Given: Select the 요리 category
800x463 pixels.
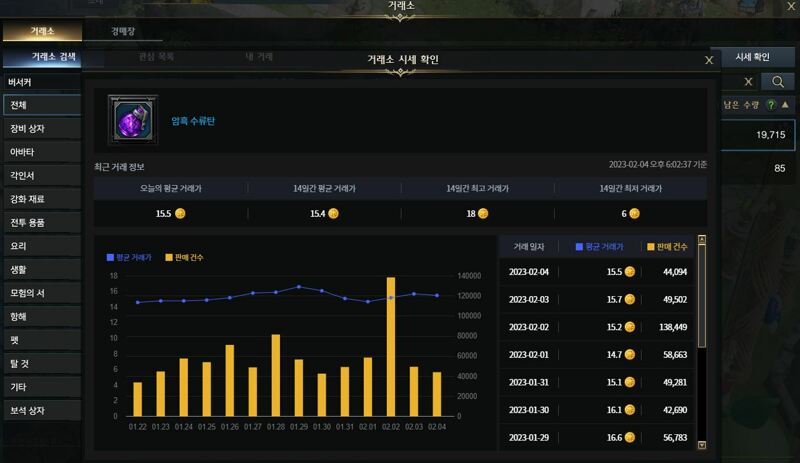Looking at the screenshot, I should 42,246.
